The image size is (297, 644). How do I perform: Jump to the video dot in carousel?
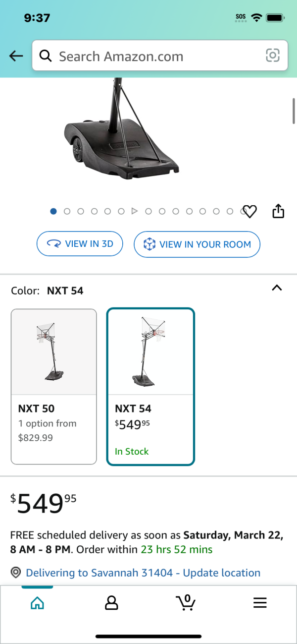pyautogui.click(x=134, y=211)
